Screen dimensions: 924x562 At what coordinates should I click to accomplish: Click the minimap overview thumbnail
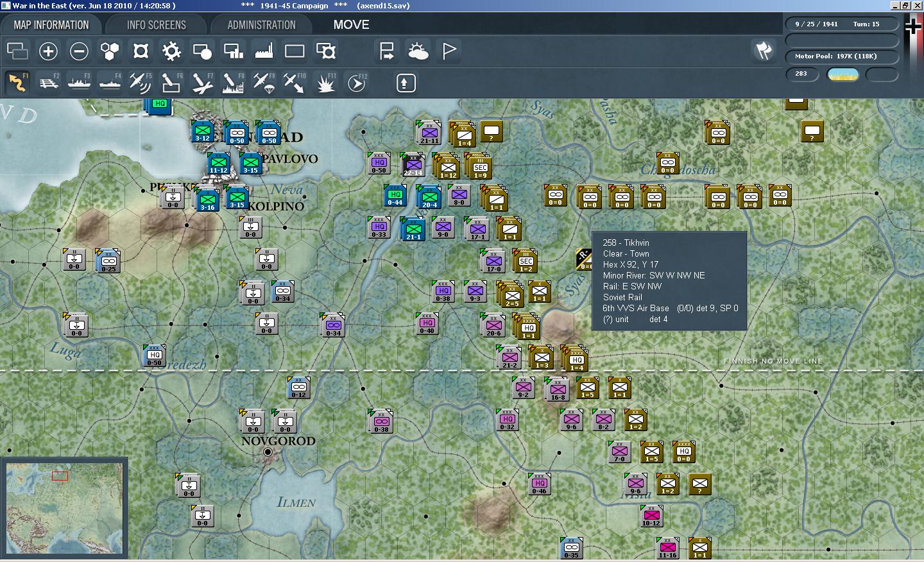pos(64,507)
